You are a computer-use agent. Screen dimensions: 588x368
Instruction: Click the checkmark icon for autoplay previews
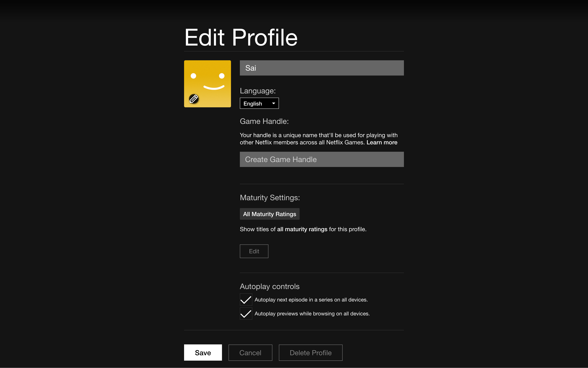pos(246,313)
